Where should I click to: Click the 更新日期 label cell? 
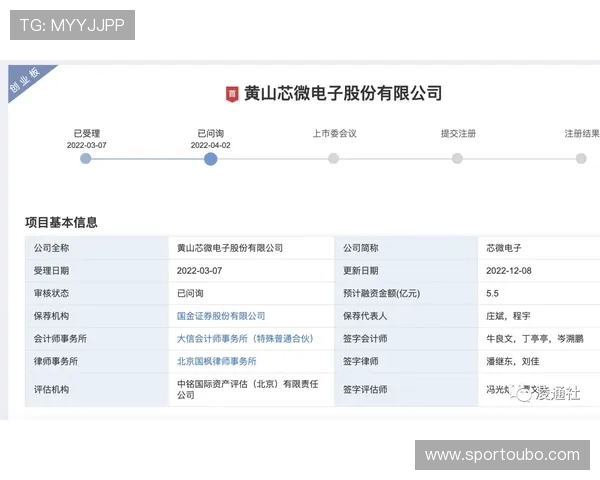tap(406, 271)
